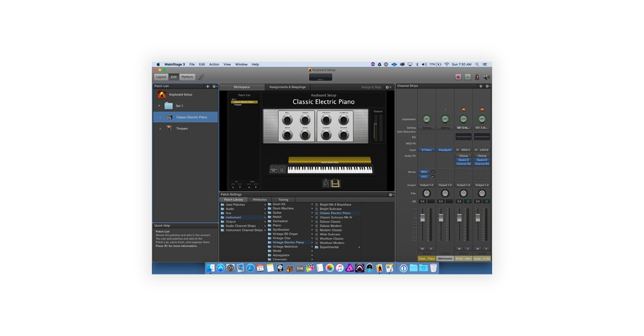
Task: Solo the first channel strip
Action: [430, 249]
